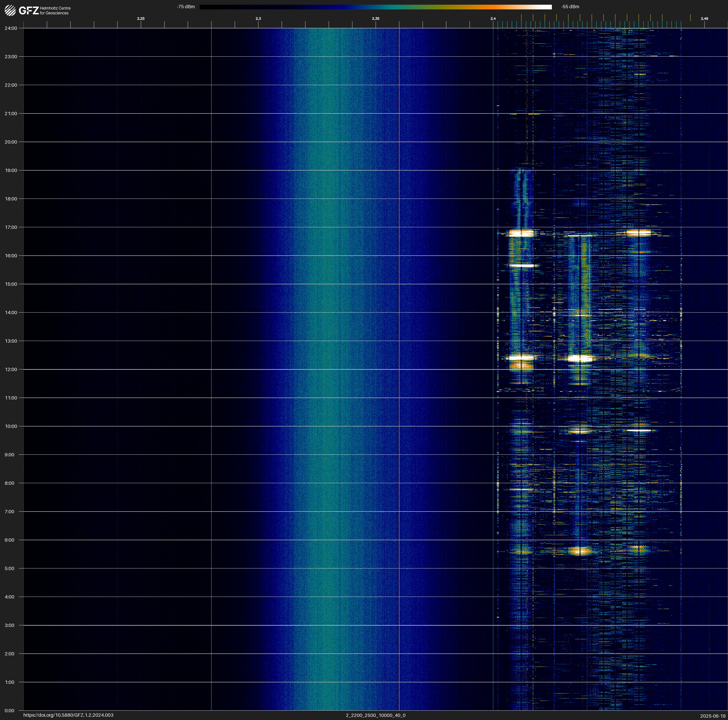Click the teal midpoint of the color scale bar
728x720 pixels.
click(392, 7)
